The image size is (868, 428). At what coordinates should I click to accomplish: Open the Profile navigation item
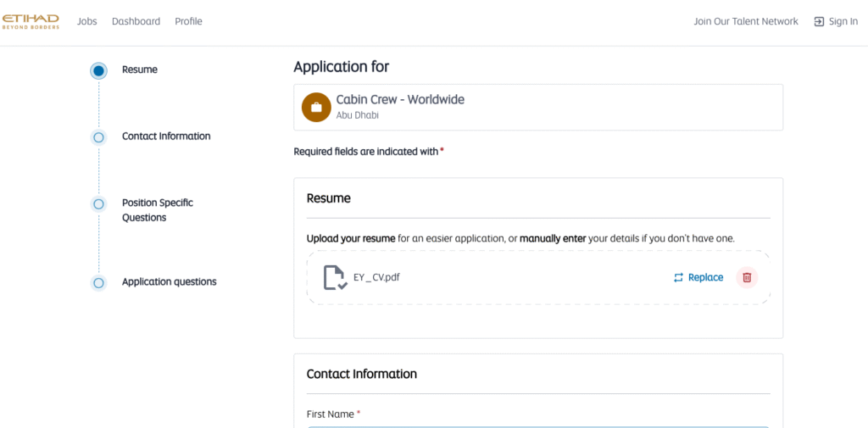tap(188, 21)
